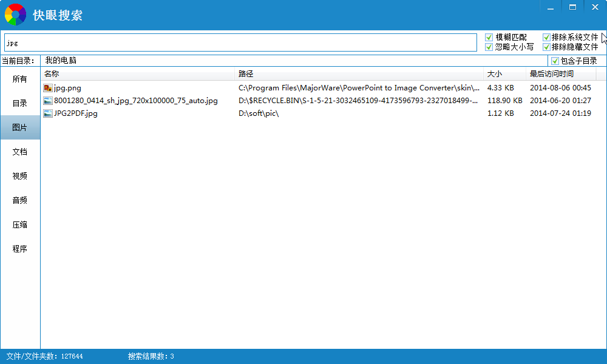Filter results by 音频

pos(20,200)
